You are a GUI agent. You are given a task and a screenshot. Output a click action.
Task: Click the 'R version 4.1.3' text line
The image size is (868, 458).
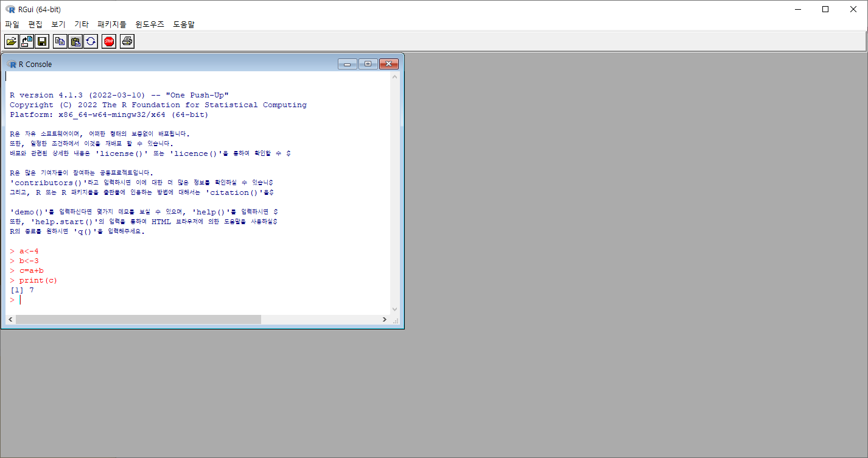[119, 95]
